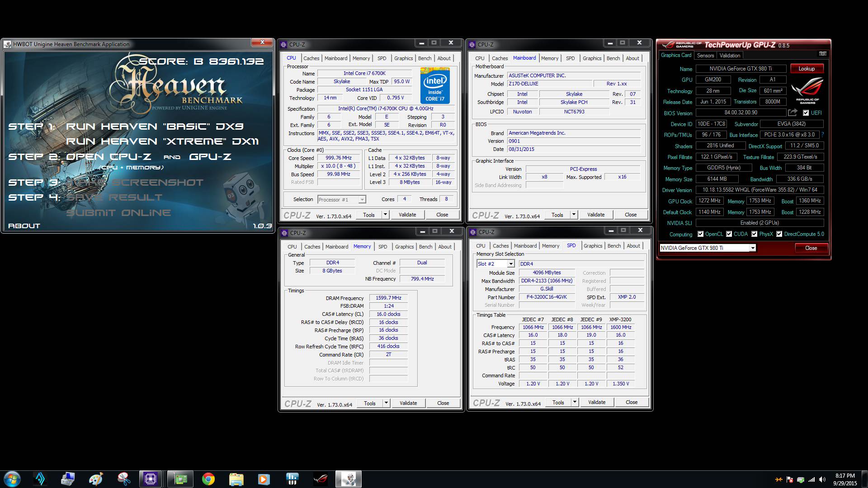Click the volume speaker icon in the system tray

(x=822, y=479)
